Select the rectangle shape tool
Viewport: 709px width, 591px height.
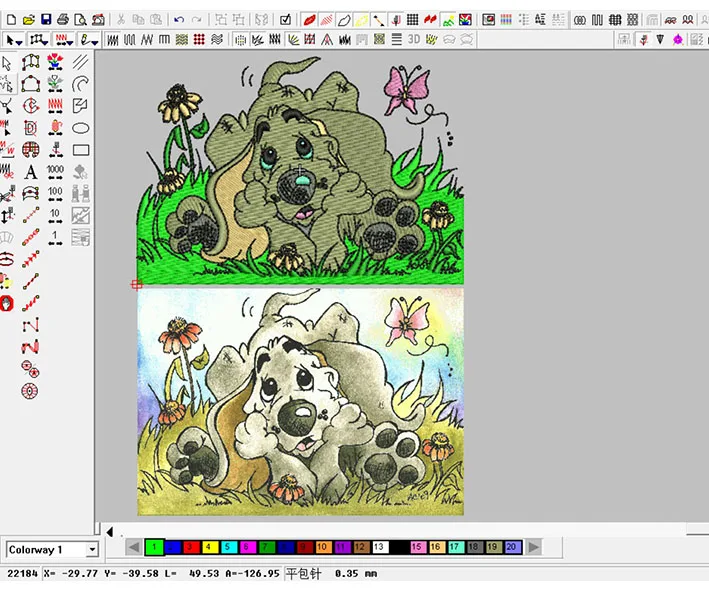pos(81,150)
